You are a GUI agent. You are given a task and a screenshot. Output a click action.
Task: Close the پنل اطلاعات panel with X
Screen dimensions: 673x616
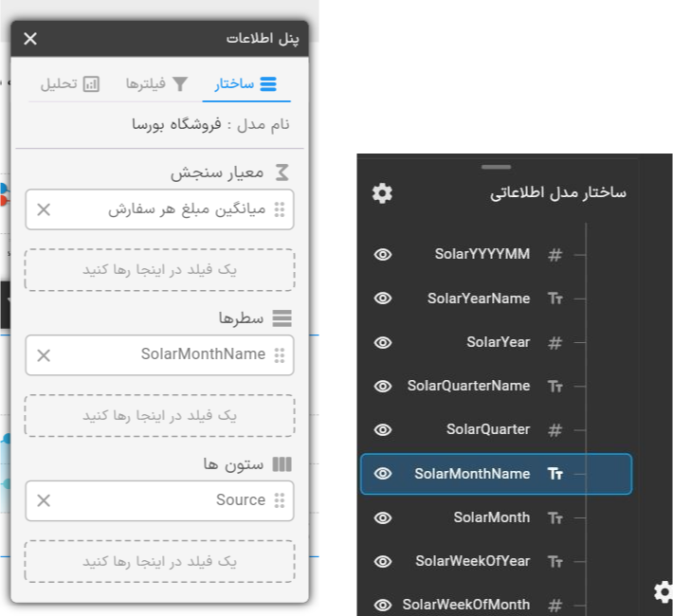tap(30, 39)
